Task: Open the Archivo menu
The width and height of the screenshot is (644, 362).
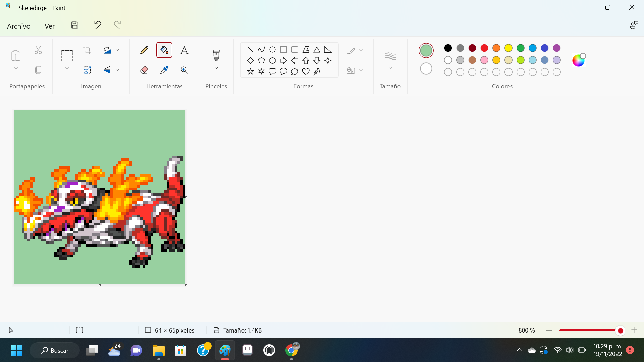Action: pos(18,26)
